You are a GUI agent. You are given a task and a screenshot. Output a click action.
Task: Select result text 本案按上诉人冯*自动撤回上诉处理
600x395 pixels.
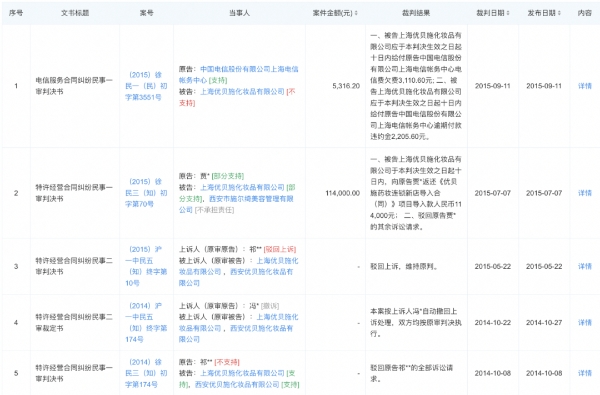[413, 317]
